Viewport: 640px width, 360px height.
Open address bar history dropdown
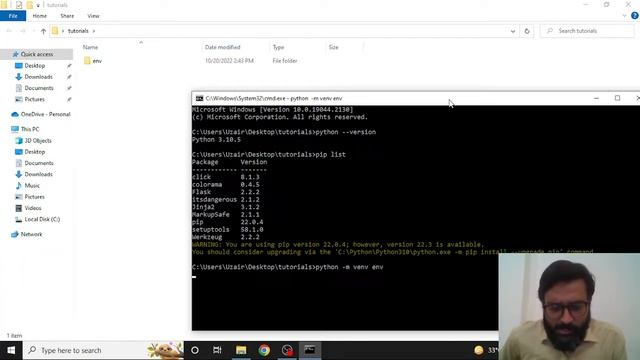point(513,31)
